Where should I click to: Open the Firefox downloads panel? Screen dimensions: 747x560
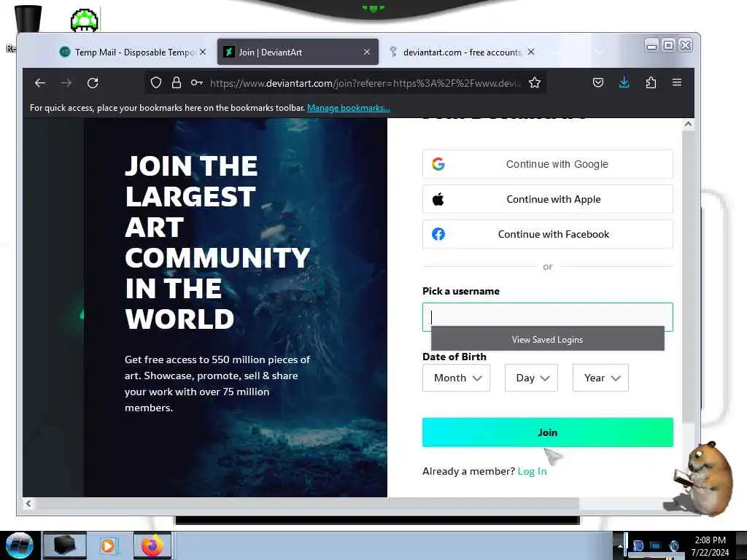(x=624, y=83)
